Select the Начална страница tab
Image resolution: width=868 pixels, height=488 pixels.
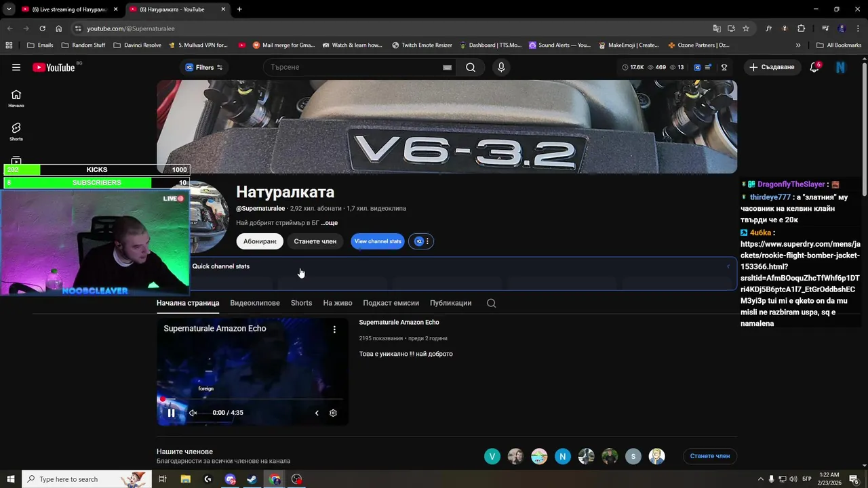pyautogui.click(x=188, y=303)
